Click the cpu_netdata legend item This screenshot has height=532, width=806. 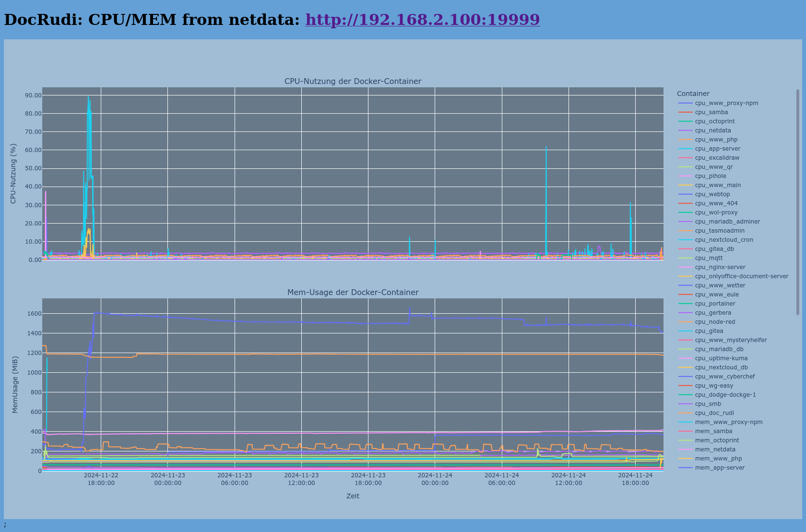[x=712, y=130]
